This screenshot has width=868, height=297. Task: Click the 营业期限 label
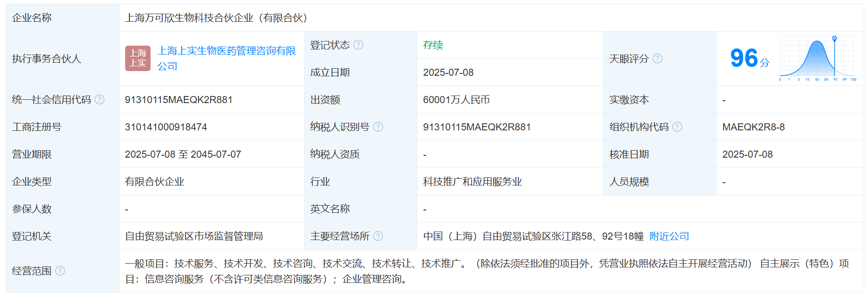pos(32,154)
